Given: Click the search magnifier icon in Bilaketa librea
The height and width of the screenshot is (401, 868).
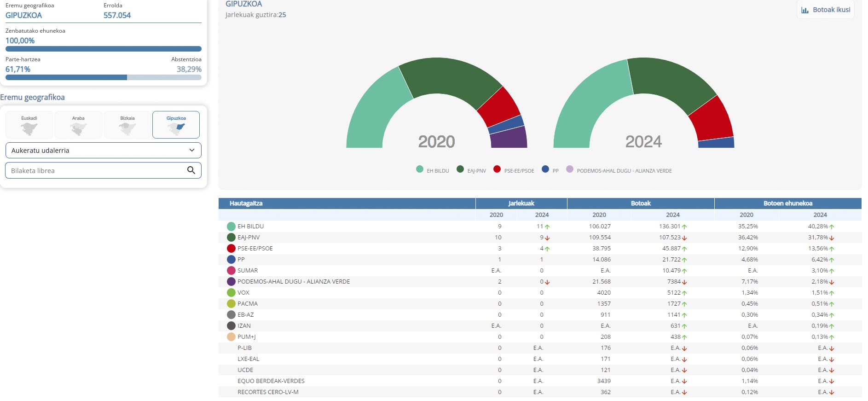Looking at the screenshot, I should (191, 170).
